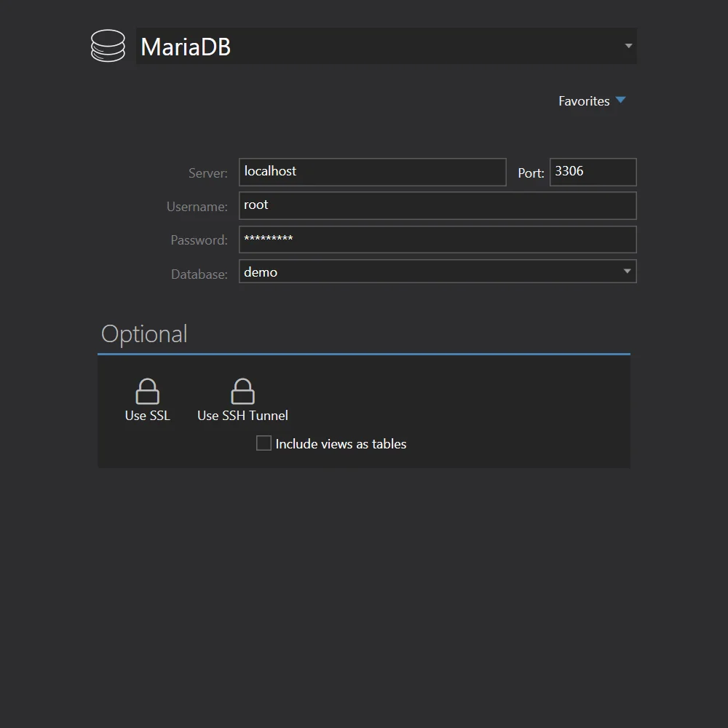Toggle the Use SSH Tunnel option
Image resolution: width=728 pixels, height=728 pixels.
tap(242, 399)
